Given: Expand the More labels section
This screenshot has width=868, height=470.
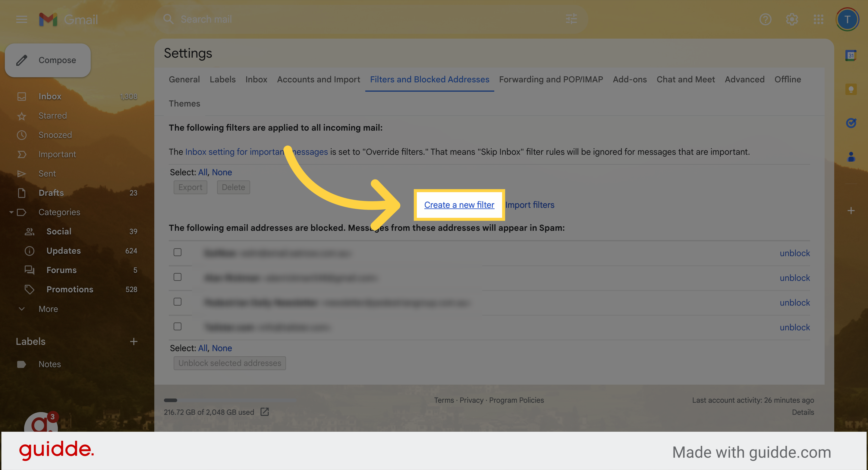Looking at the screenshot, I should (x=47, y=308).
